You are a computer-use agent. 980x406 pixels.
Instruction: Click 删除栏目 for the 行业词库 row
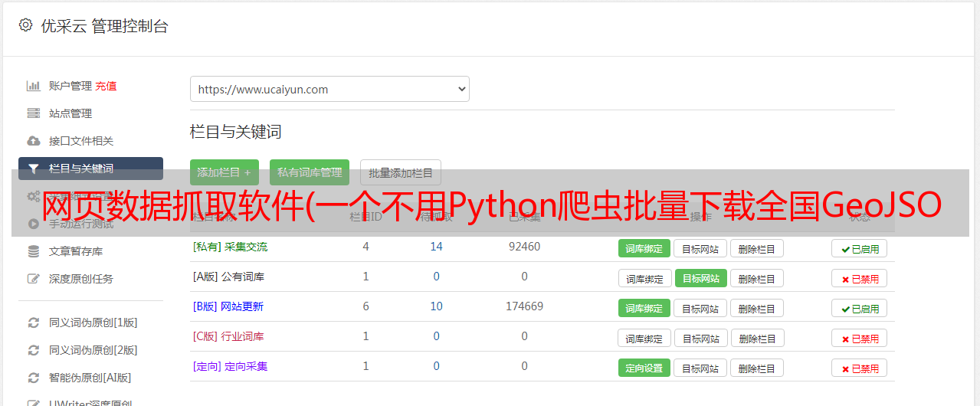[x=756, y=338]
